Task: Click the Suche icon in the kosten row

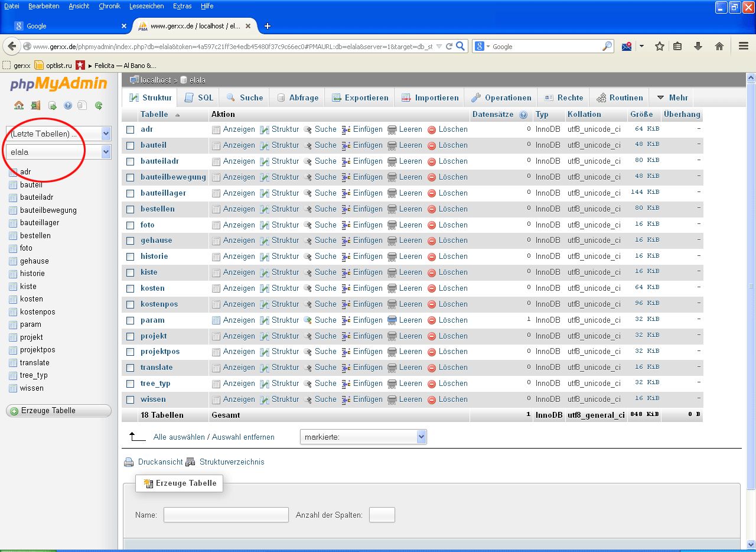Action: tap(308, 288)
